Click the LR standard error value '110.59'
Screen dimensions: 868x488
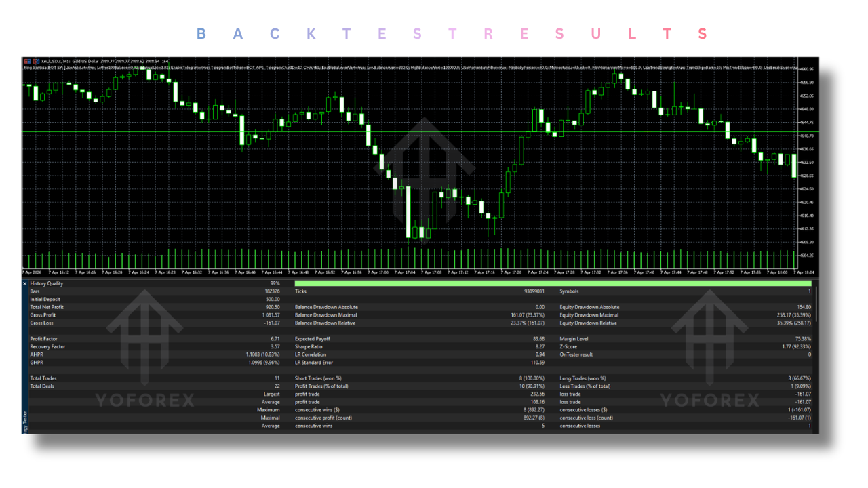538,363
